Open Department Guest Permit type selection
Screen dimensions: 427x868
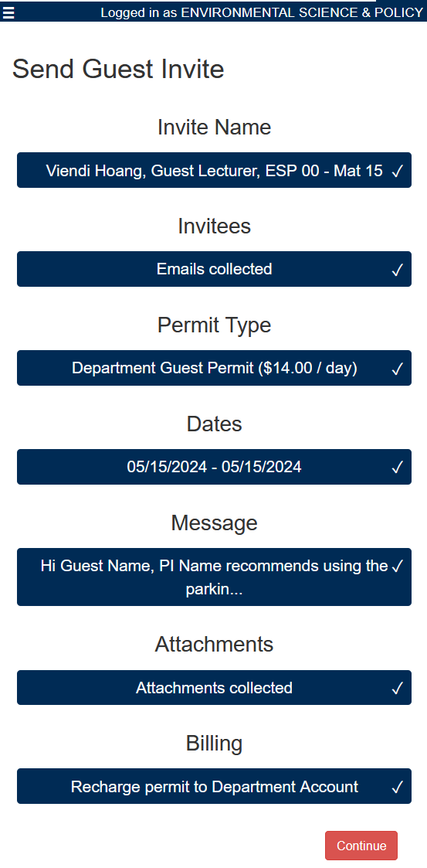click(214, 368)
